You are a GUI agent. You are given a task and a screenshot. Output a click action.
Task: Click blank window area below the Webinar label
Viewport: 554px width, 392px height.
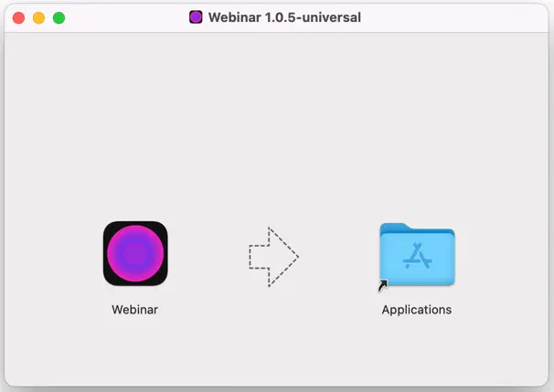point(135,356)
